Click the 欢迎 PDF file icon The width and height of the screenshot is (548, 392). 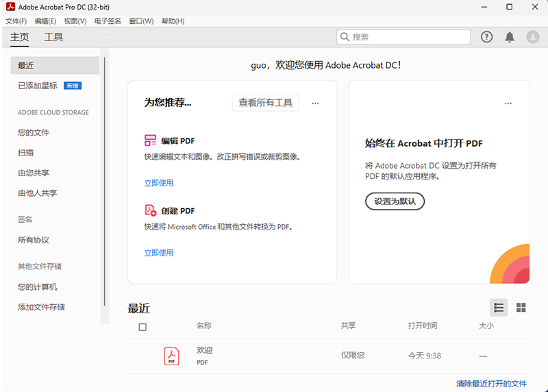pos(172,356)
